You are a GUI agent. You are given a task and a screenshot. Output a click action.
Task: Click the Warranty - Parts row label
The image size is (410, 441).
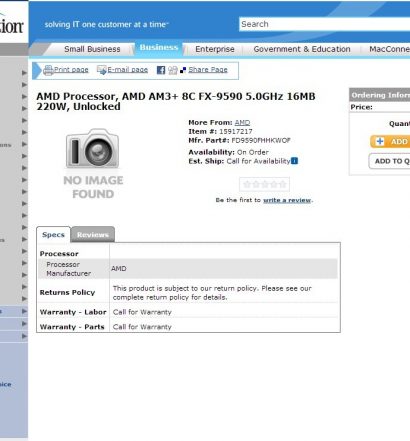pyautogui.click(x=72, y=327)
